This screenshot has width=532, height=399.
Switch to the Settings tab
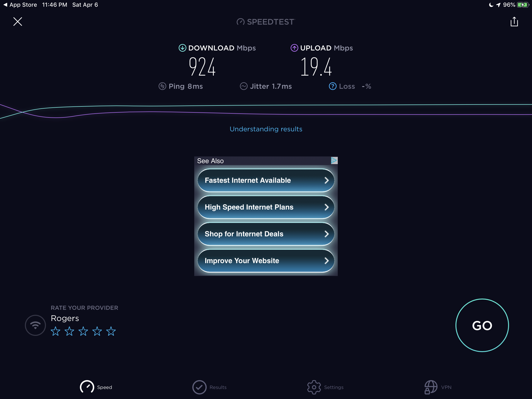pos(325,387)
